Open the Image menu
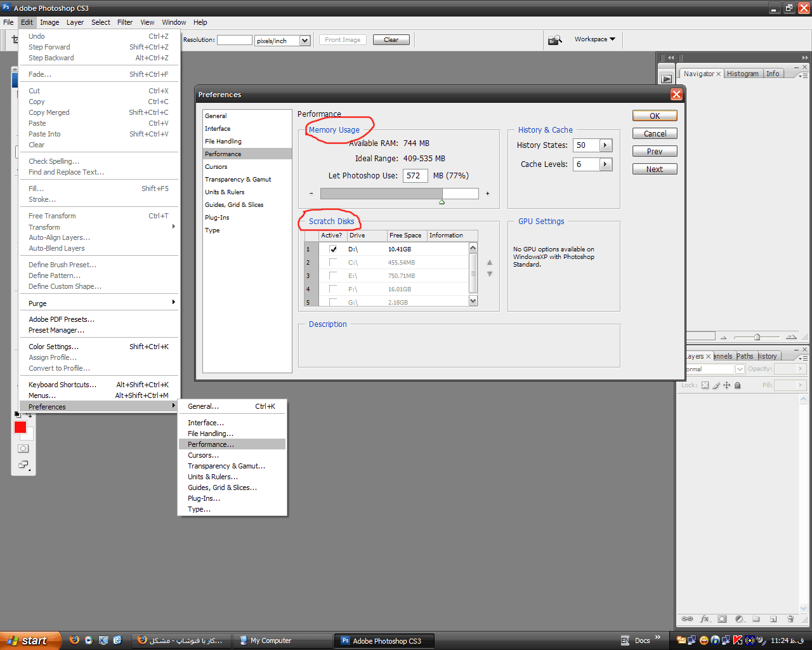 (x=49, y=22)
